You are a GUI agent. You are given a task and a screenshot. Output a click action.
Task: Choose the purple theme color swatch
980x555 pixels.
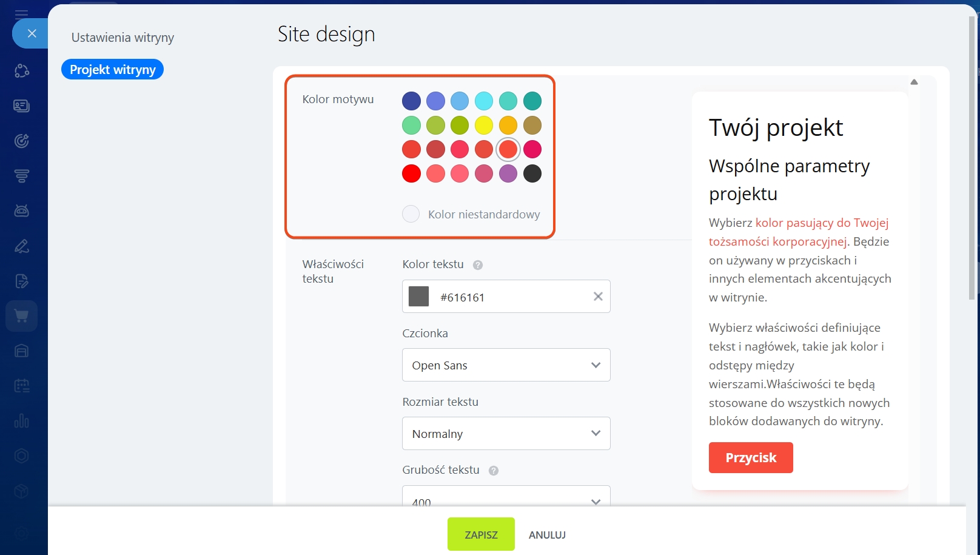pos(508,173)
